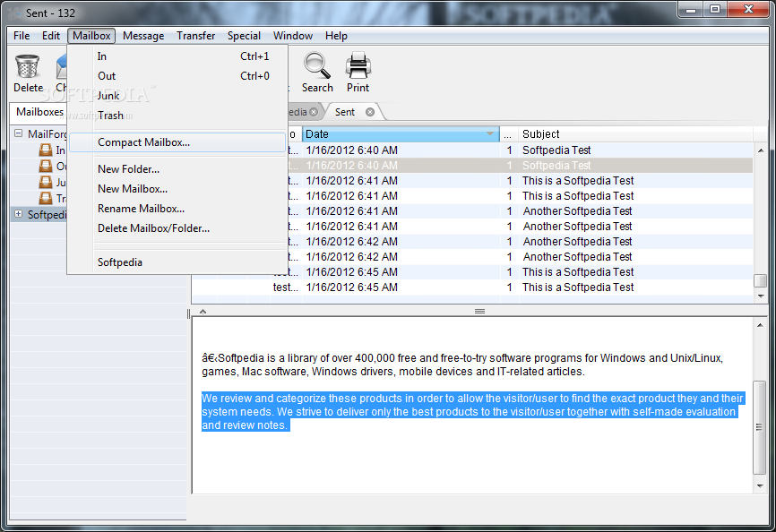The height and width of the screenshot is (532, 776).
Task: Close the open Mailbox menu
Action: [x=91, y=36]
